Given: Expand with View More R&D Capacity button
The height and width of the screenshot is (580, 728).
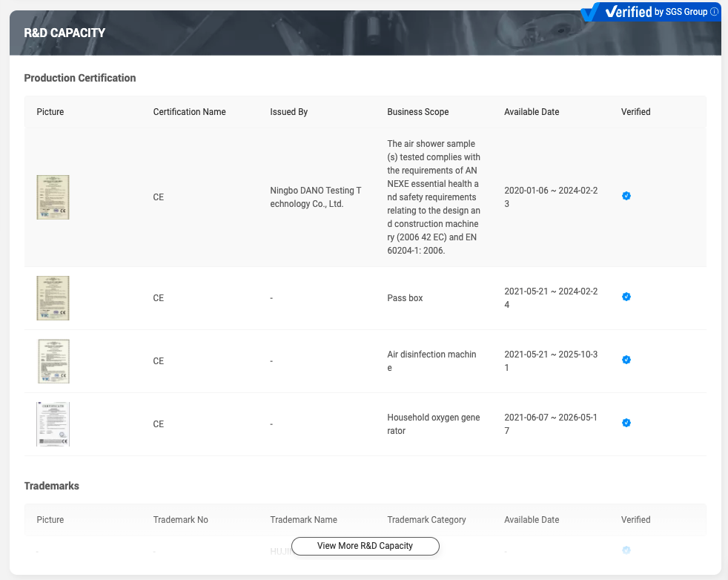Looking at the screenshot, I should 365,546.
